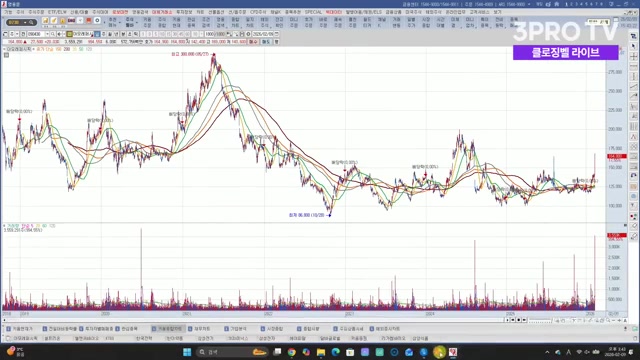
Task: Click the 매도 sell button
Action: [265, 41]
